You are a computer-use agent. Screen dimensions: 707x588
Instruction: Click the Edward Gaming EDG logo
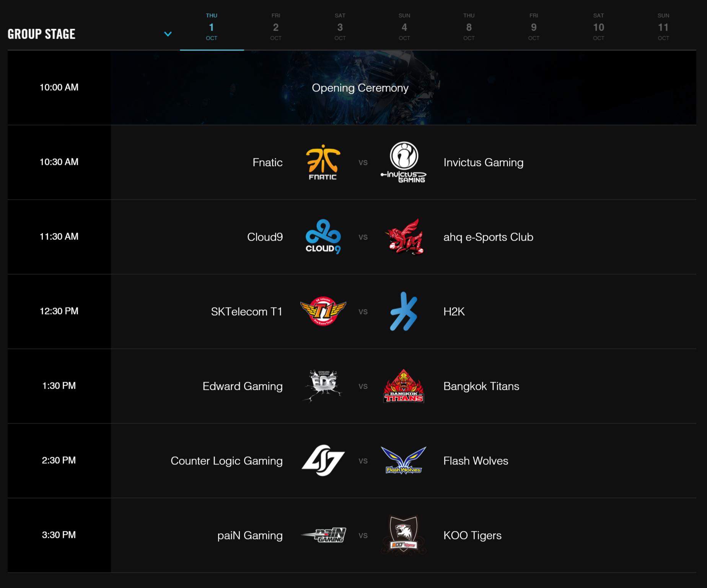click(323, 386)
